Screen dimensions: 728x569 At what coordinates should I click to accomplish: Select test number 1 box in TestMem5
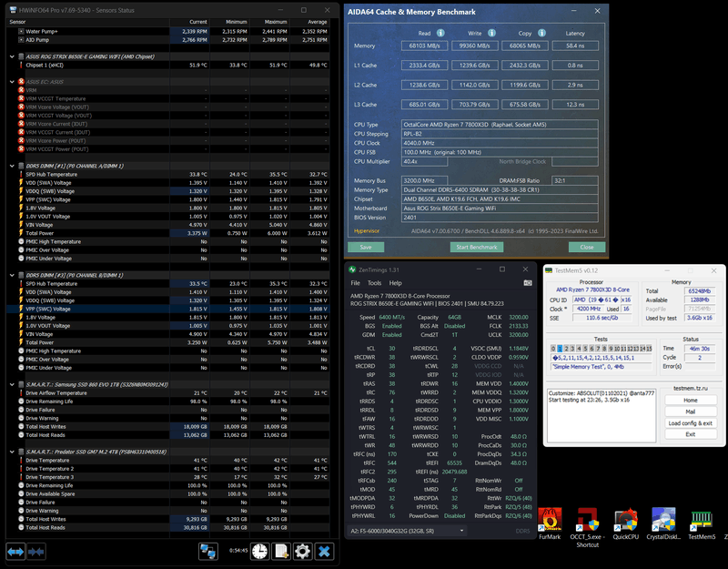click(x=560, y=349)
